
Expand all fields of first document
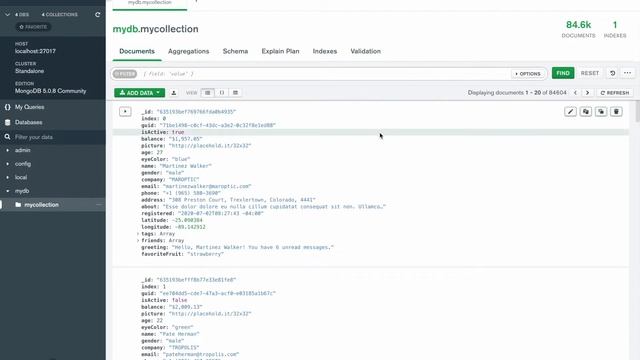click(125, 111)
